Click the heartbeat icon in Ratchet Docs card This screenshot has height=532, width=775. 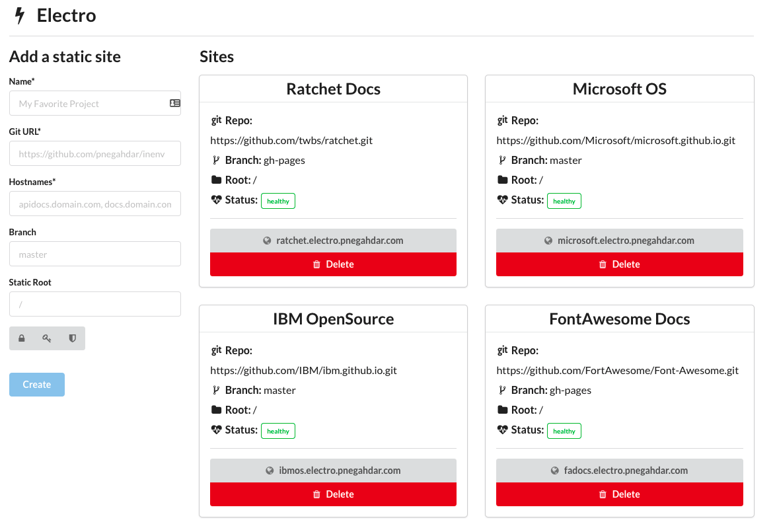click(216, 200)
